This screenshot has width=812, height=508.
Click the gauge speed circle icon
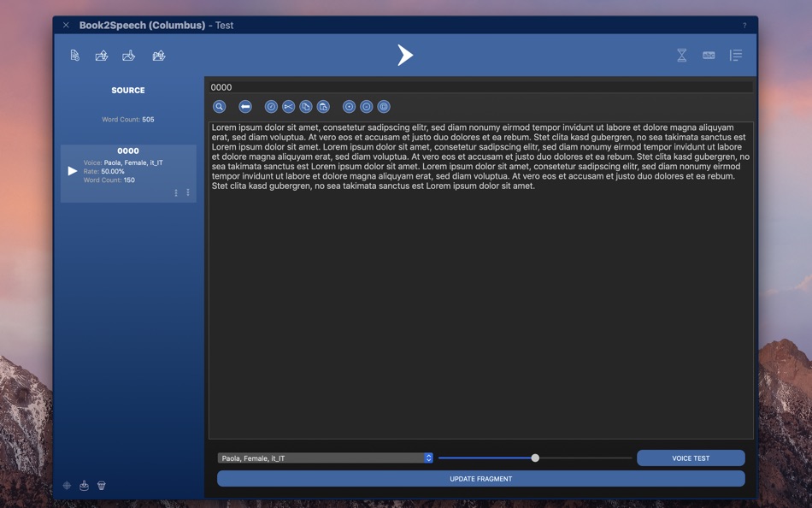click(x=271, y=107)
